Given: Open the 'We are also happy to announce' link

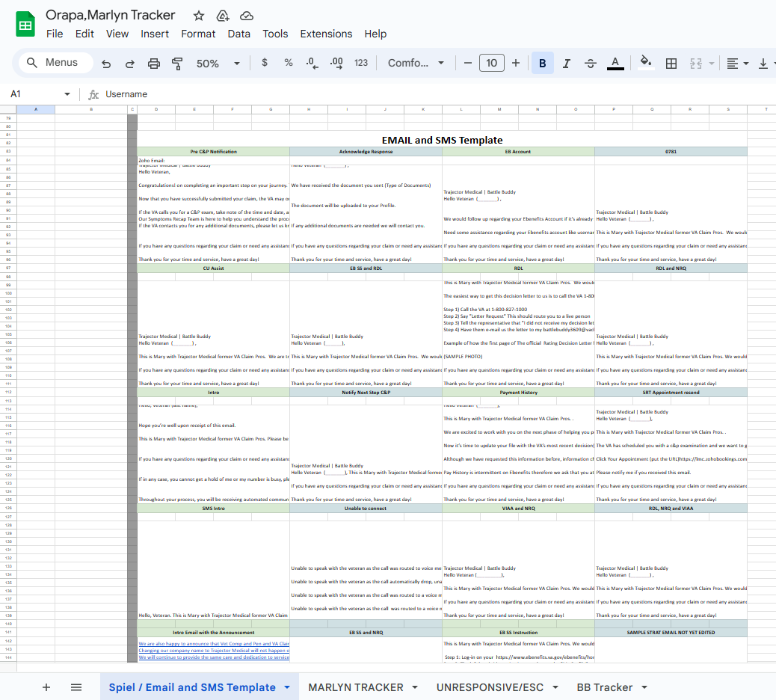Looking at the screenshot, I should [213, 644].
